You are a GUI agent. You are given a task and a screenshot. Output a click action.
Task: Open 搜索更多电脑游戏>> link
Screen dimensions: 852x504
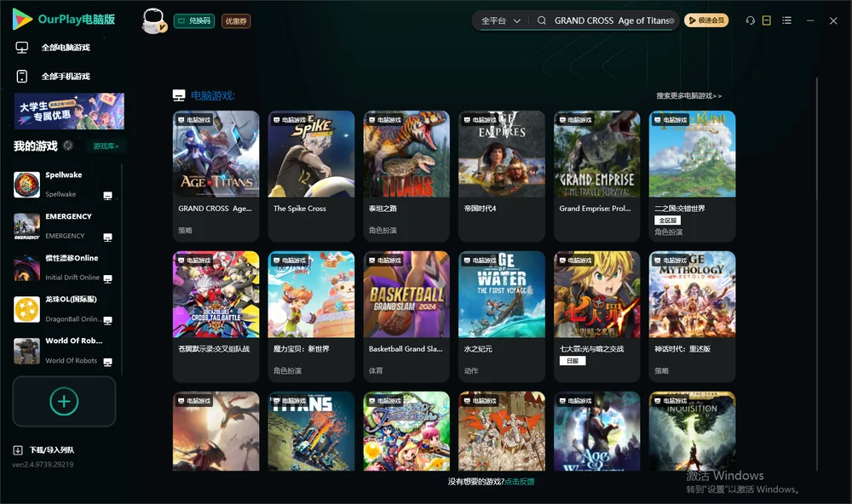point(688,95)
